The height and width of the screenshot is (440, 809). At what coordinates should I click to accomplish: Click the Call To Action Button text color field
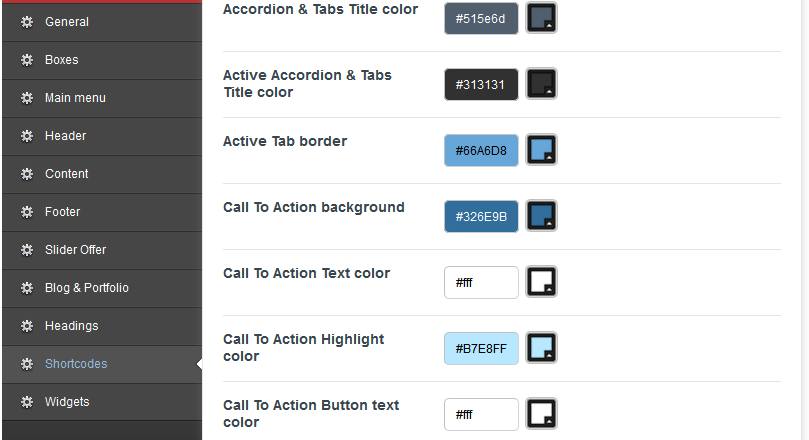481,415
